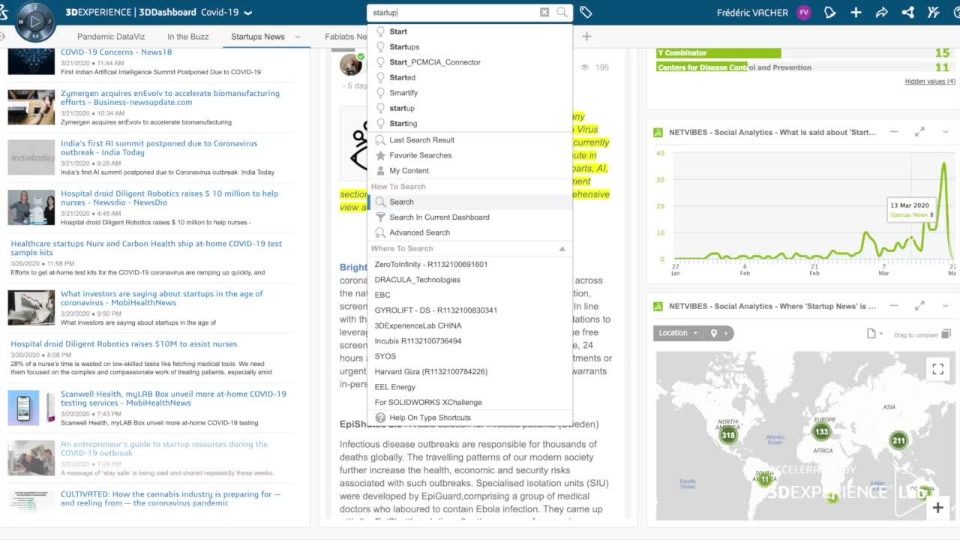Screen dimensions: 960x540
Task: Switch to Pandemic DataViz tab
Action: [x=111, y=37]
